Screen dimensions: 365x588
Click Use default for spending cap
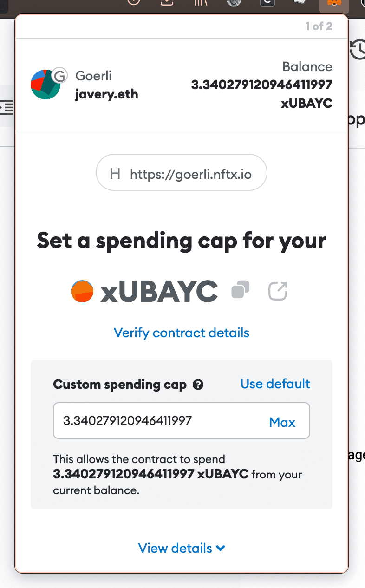click(x=275, y=384)
